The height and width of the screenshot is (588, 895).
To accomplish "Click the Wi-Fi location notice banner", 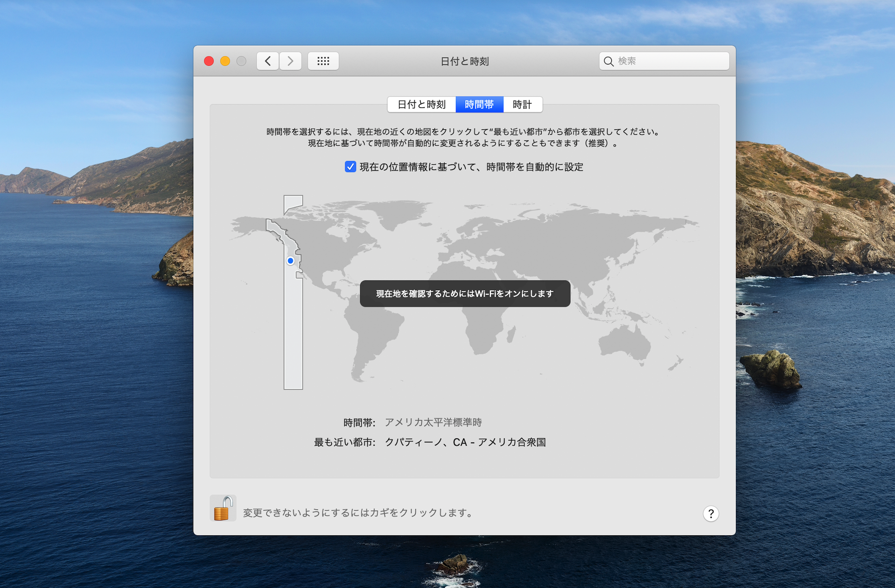I will (x=465, y=294).
